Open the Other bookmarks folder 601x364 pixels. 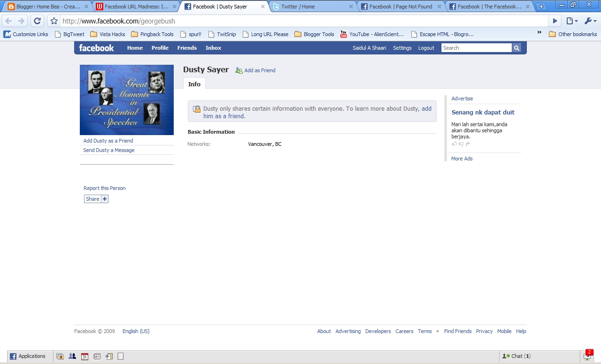click(x=572, y=34)
